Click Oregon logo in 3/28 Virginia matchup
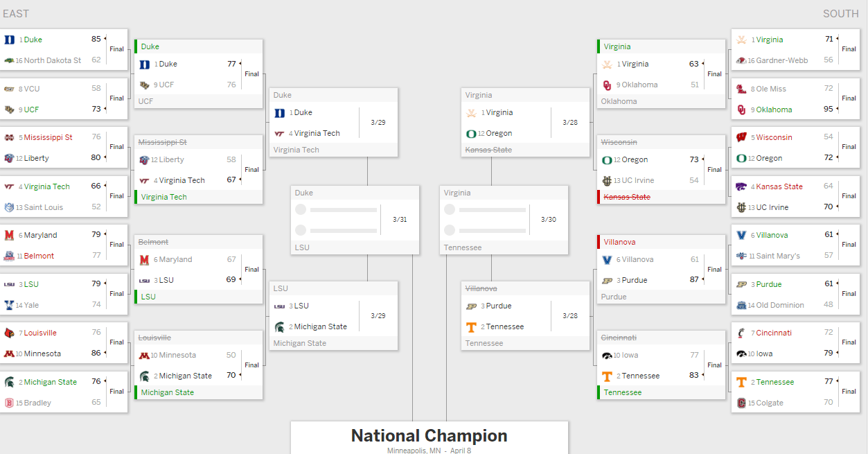This screenshot has height=454, width=868. click(x=472, y=133)
